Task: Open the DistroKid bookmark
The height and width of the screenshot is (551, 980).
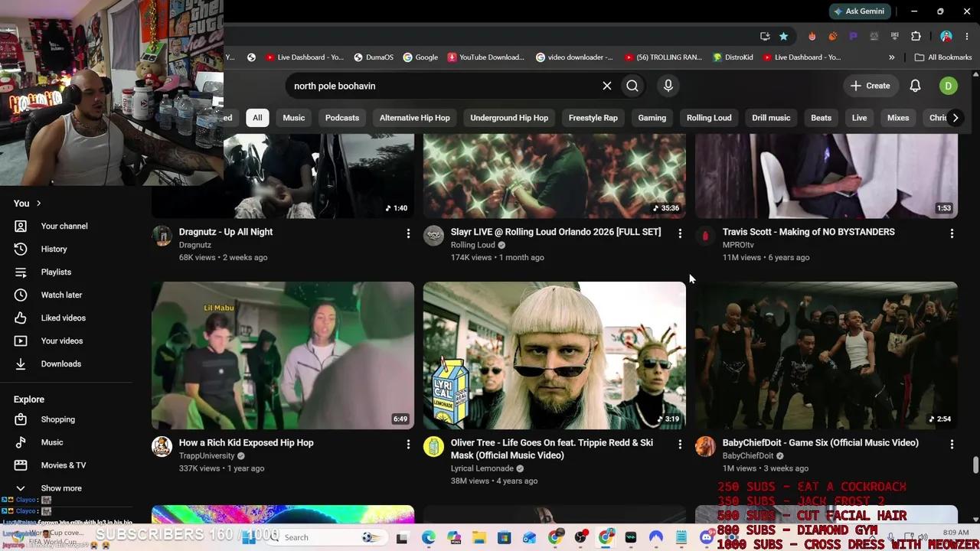Action: tap(733, 57)
